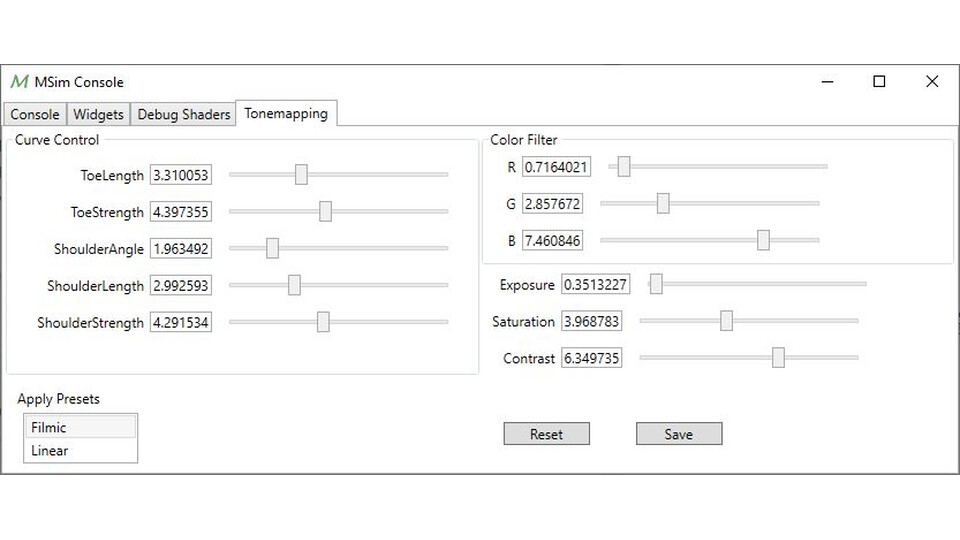The image size is (960, 540).
Task: Click the B color filter slider thumb
Action: (763, 240)
